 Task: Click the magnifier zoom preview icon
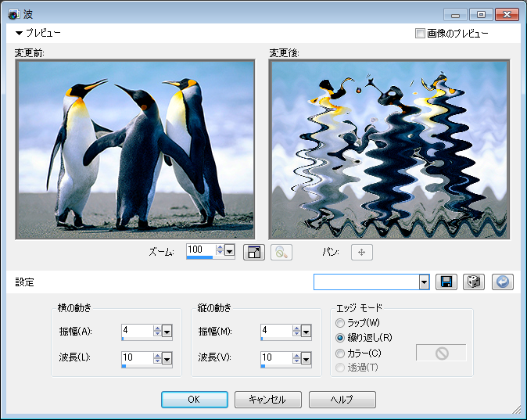281,252
